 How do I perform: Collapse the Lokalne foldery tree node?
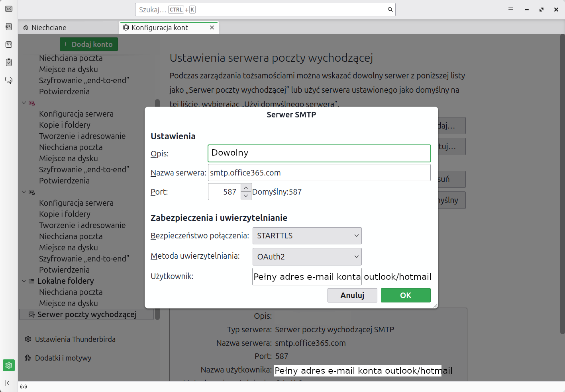[x=24, y=281]
